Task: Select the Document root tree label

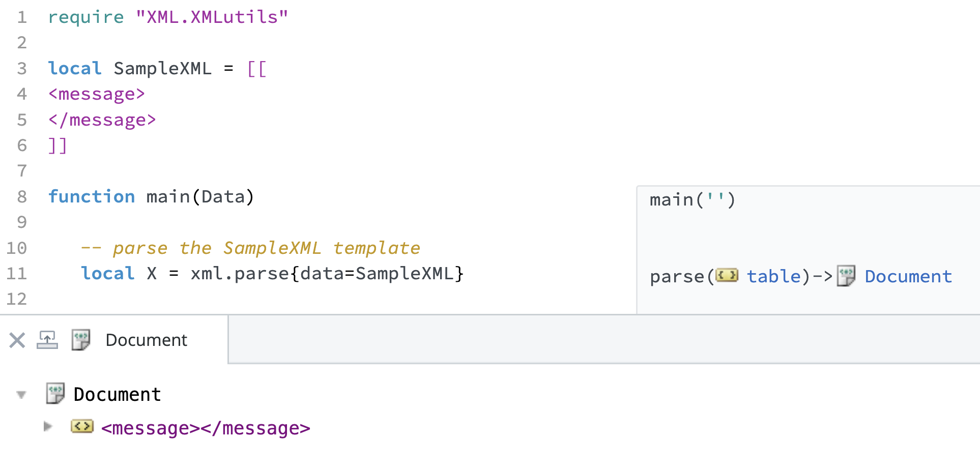Action: [117, 395]
